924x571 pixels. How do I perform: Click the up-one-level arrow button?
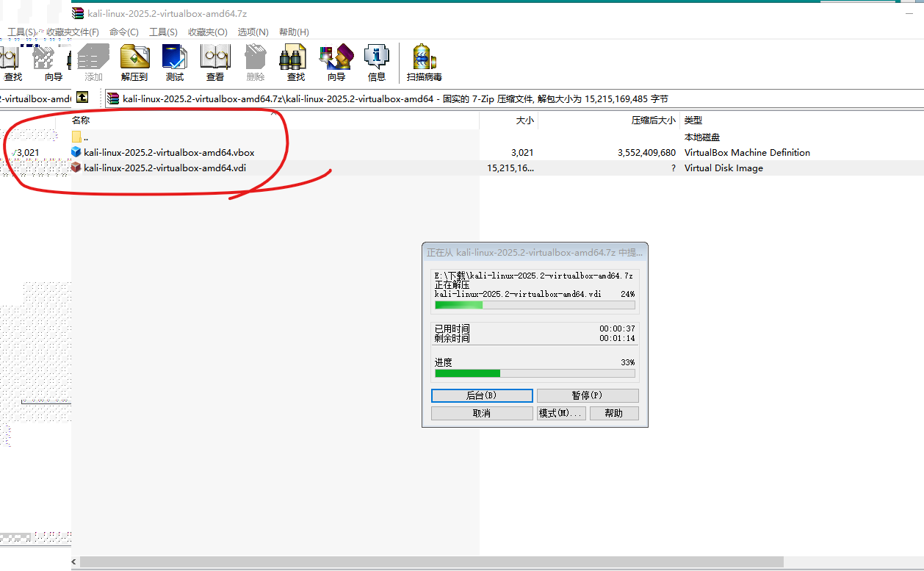83,98
